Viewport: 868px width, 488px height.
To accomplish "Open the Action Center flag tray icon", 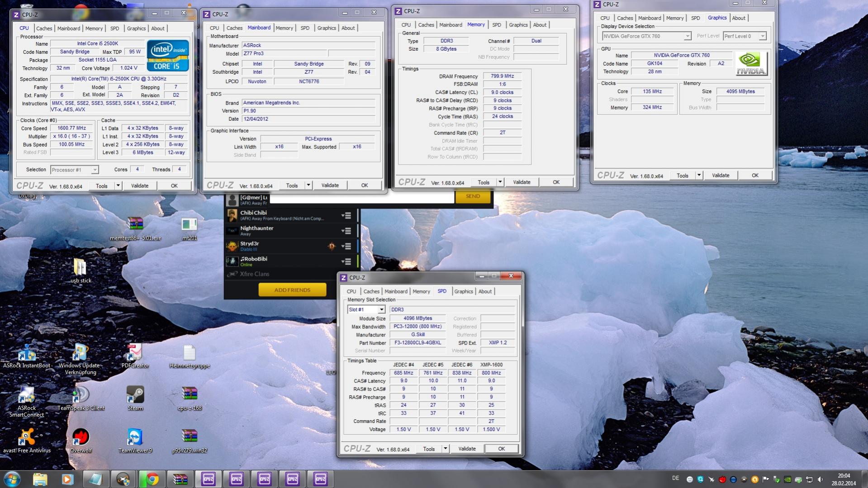I will click(766, 479).
